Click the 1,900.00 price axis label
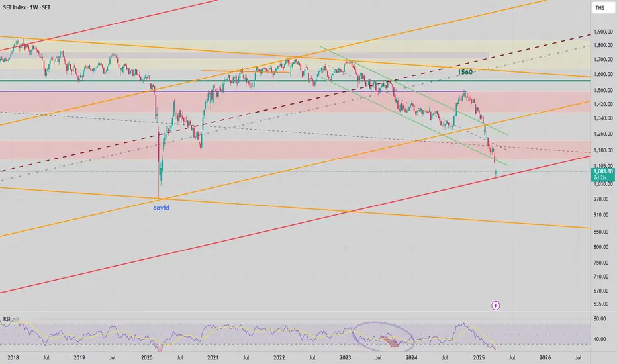The image size is (617, 364). click(603, 32)
